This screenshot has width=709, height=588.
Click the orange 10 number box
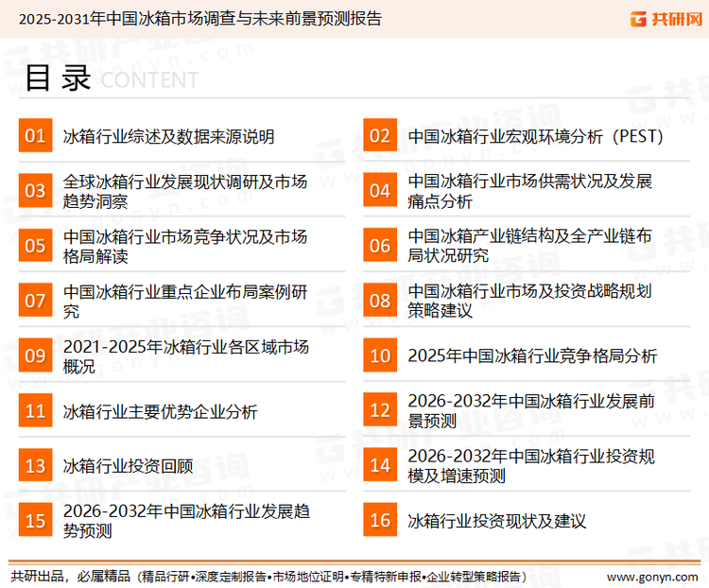pos(380,355)
